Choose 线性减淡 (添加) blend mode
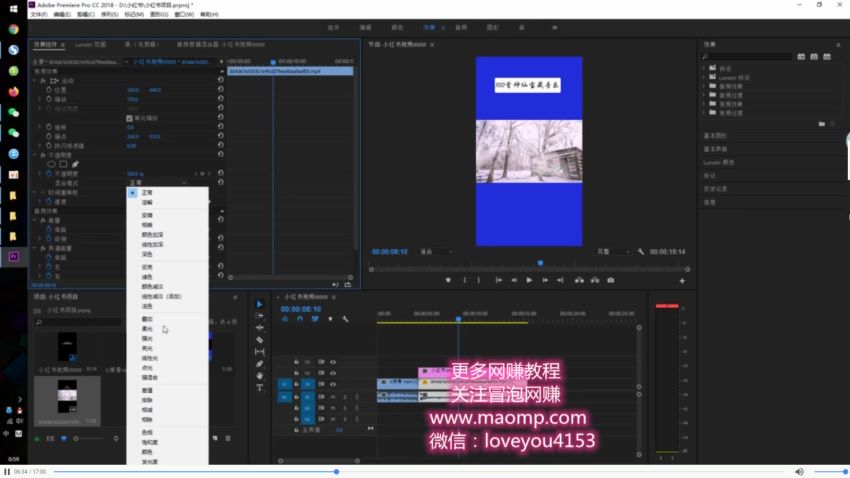This screenshot has width=850, height=478. (x=161, y=296)
